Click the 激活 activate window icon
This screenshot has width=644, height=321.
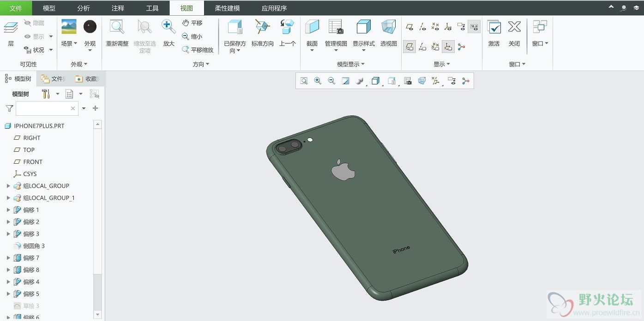(494, 27)
